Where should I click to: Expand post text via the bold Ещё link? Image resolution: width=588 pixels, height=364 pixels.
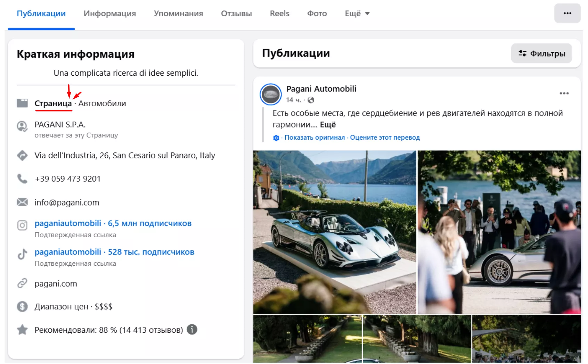point(328,125)
